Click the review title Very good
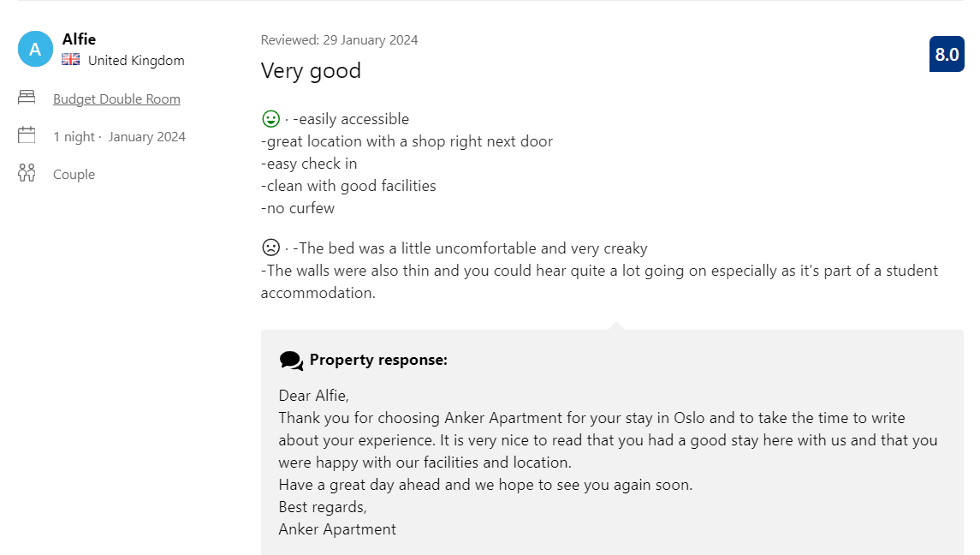Viewport: 980px width, 555px height. 311,71
